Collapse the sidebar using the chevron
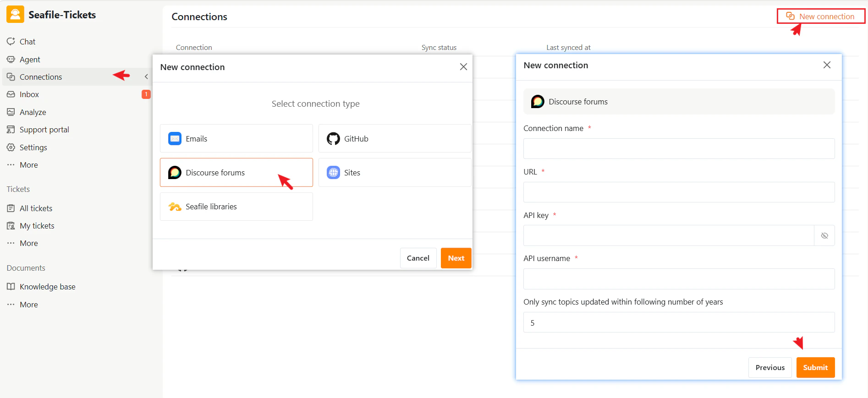 point(146,76)
